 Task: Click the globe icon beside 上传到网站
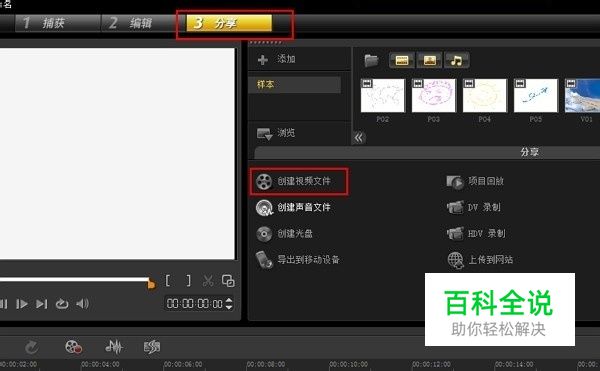tap(455, 260)
